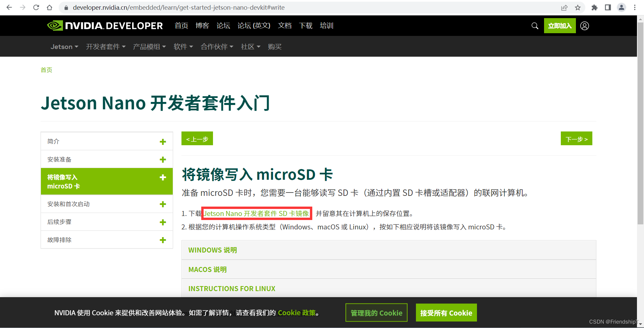Expand the MACOS 说明 accordion
644x328 pixels.
click(389, 269)
